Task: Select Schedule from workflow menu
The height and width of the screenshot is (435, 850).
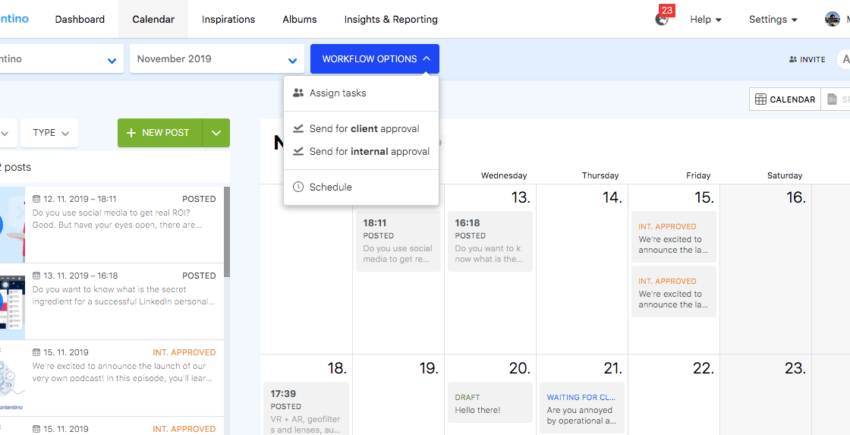Action: click(x=361, y=187)
